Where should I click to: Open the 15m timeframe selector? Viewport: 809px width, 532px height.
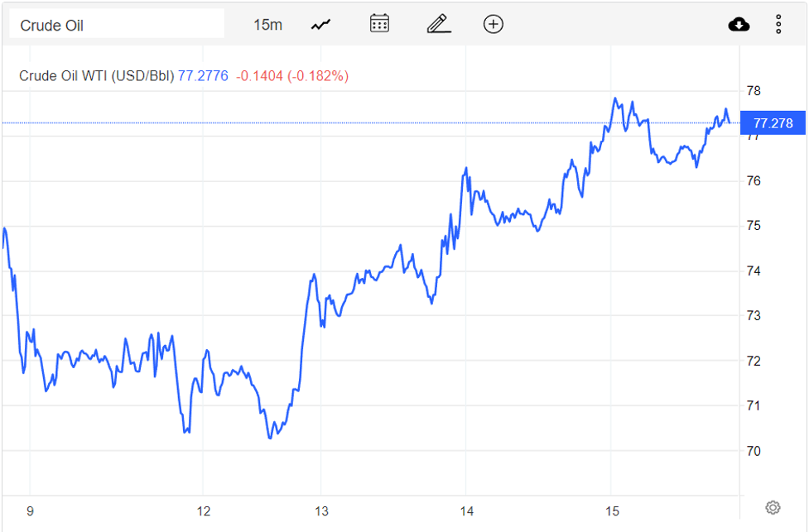tap(269, 24)
